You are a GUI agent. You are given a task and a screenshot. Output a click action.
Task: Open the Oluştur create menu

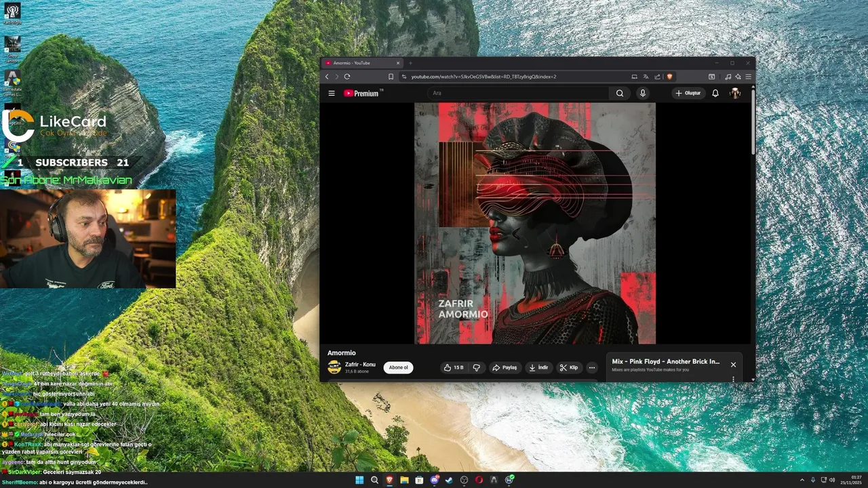(x=688, y=93)
